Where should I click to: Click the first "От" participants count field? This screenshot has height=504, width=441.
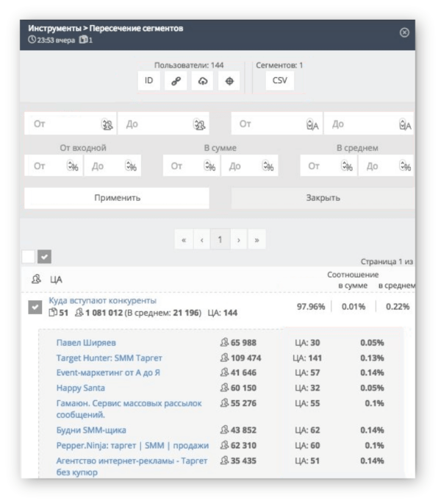71,124
